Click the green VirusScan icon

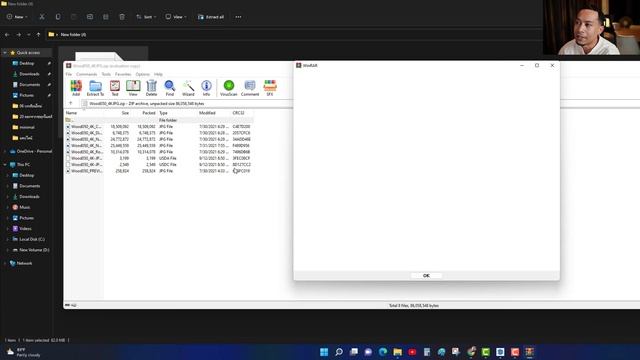[229, 88]
